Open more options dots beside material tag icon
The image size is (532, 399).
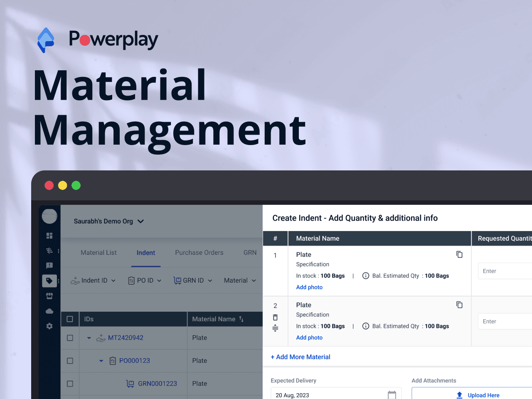[x=59, y=281]
